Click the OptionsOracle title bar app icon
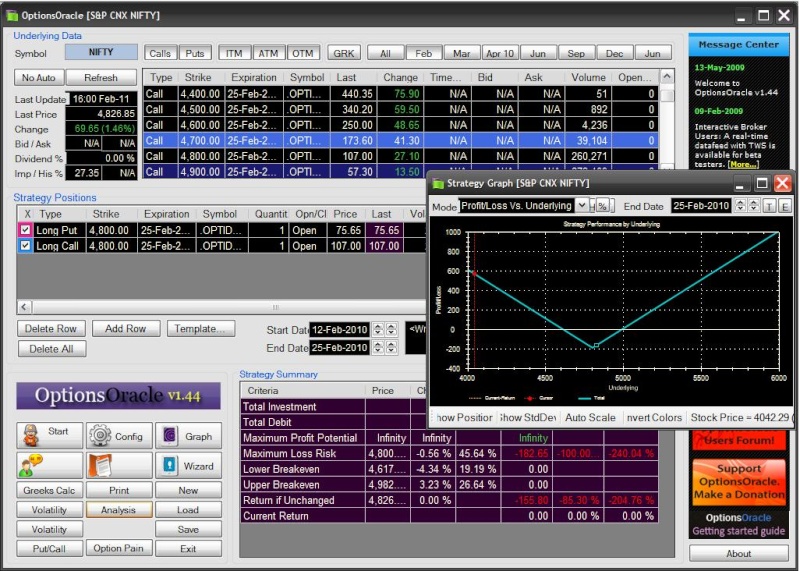Viewport: 800px width, 571px height. point(12,15)
